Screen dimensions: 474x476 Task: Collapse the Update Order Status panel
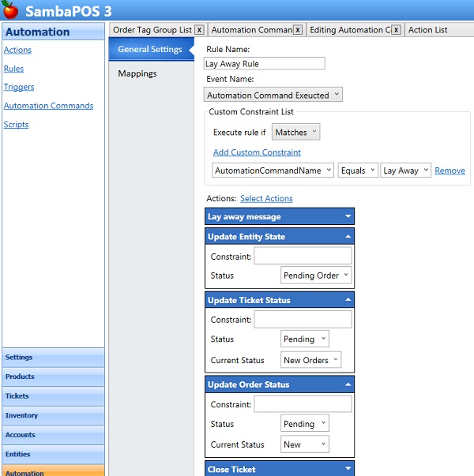348,384
